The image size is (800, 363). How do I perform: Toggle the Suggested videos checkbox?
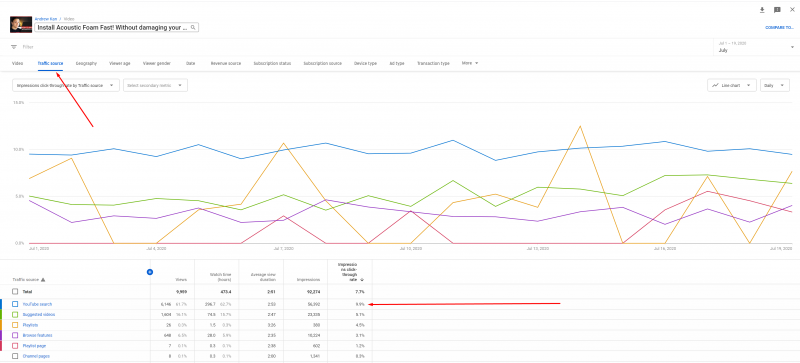[15, 314]
